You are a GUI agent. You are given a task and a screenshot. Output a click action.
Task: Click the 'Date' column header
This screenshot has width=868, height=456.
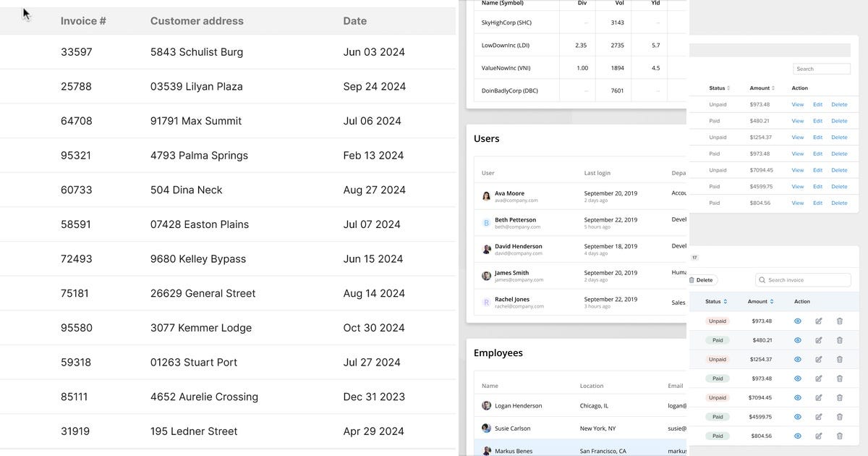(x=354, y=21)
